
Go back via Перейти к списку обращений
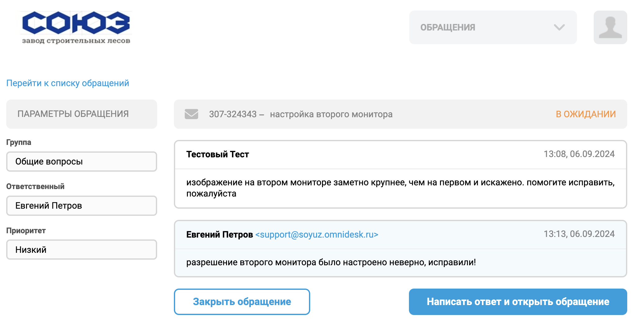coord(68,83)
